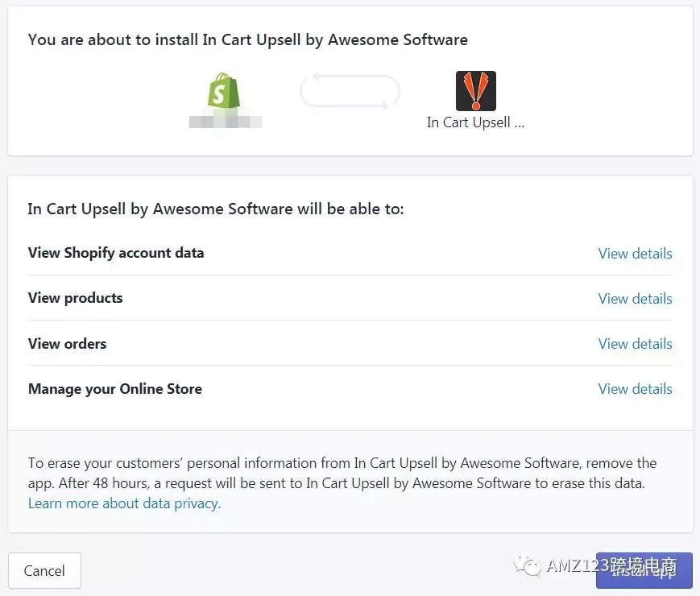
Task: Click the 'will be able to' permissions heading
Action: coord(216,209)
